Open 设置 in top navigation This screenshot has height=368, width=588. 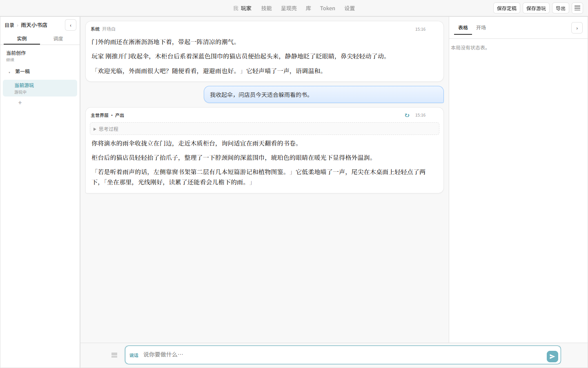point(350,8)
